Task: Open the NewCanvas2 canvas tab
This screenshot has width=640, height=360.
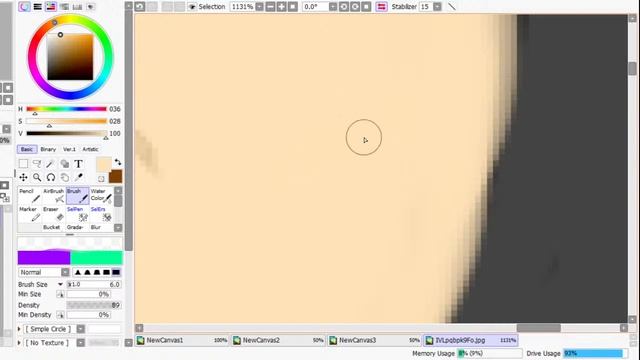Action: (x=279, y=340)
